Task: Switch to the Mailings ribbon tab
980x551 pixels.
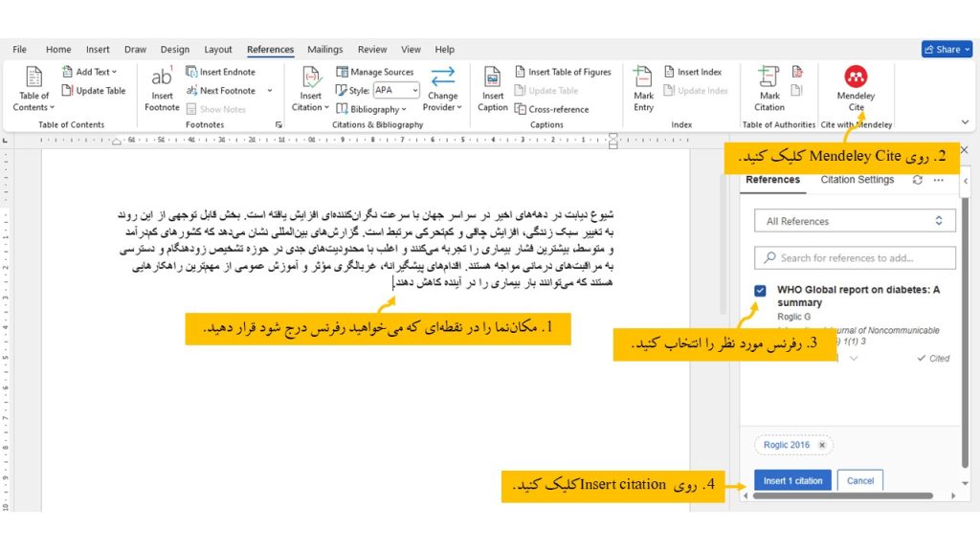Action: coord(324,49)
